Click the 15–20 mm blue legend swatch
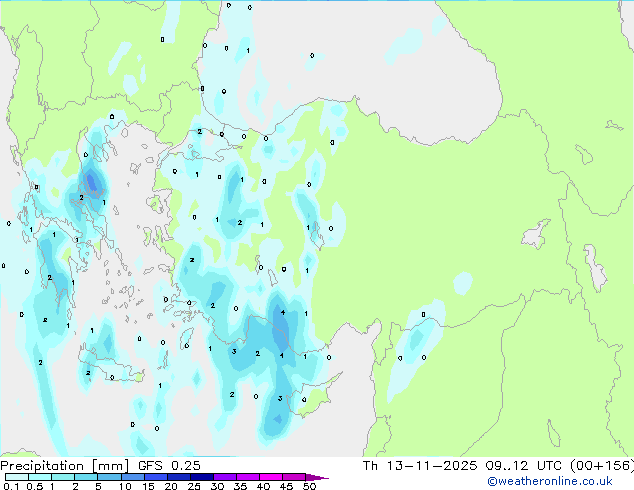 pyautogui.click(x=156, y=477)
